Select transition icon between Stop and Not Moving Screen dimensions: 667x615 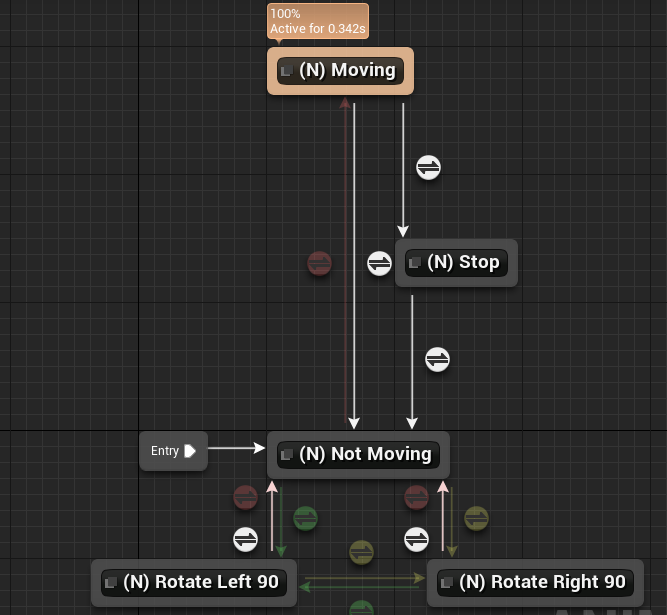[x=437, y=359]
